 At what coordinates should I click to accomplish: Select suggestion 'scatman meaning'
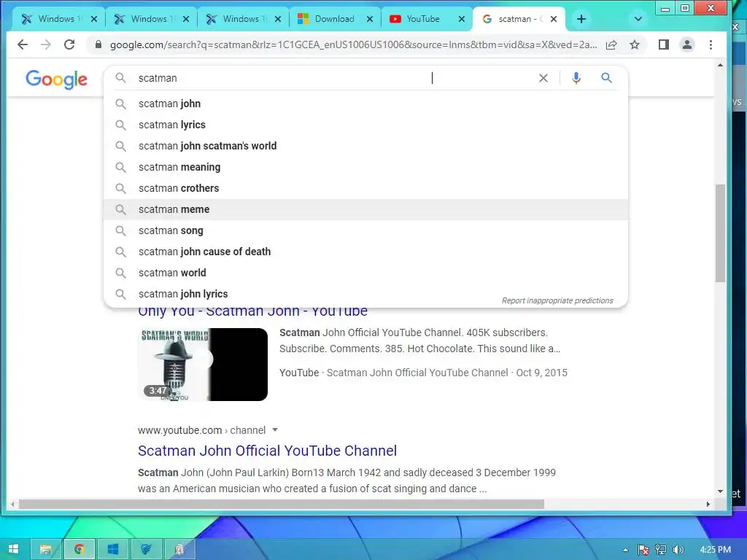[365, 167]
